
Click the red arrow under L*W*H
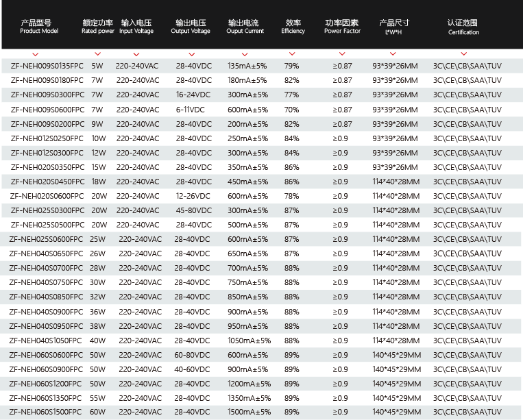point(394,54)
